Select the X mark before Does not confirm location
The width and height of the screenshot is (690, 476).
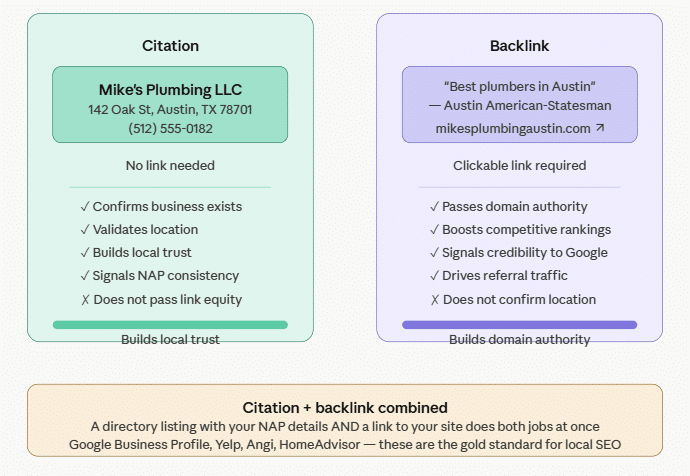434,299
